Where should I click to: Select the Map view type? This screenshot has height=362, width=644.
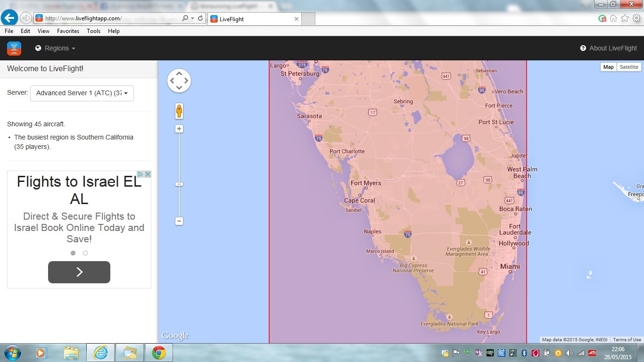pyautogui.click(x=609, y=67)
